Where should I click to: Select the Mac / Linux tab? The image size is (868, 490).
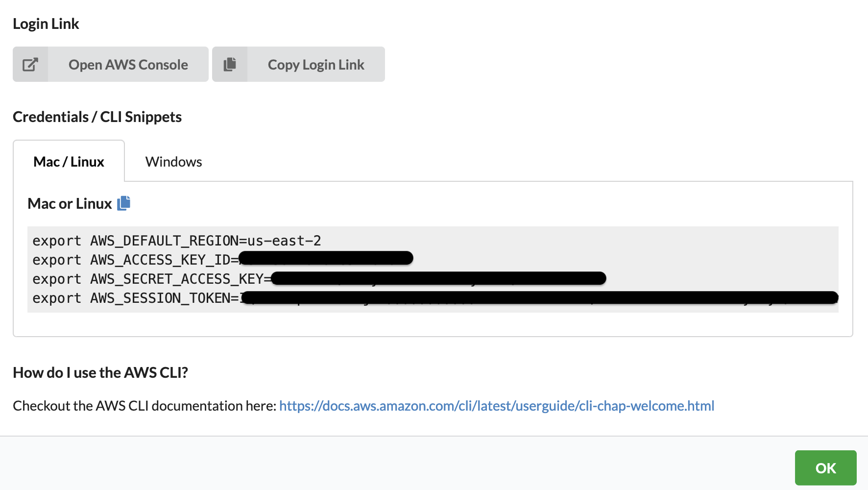pos(69,162)
